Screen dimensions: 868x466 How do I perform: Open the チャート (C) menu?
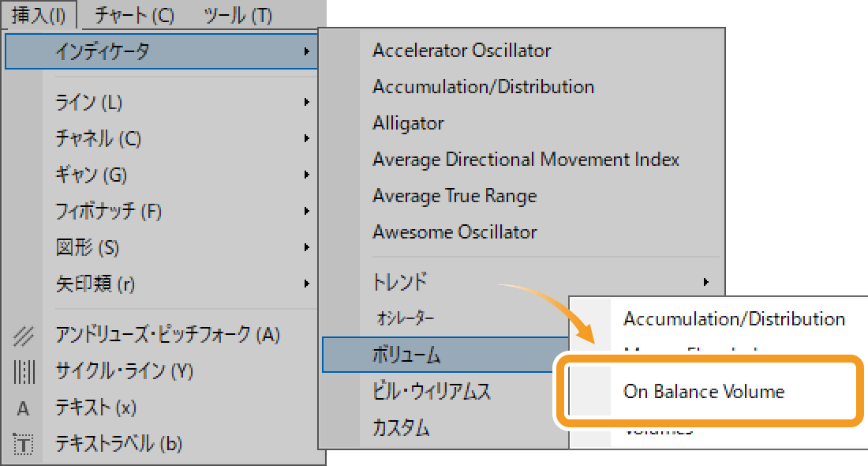134,15
